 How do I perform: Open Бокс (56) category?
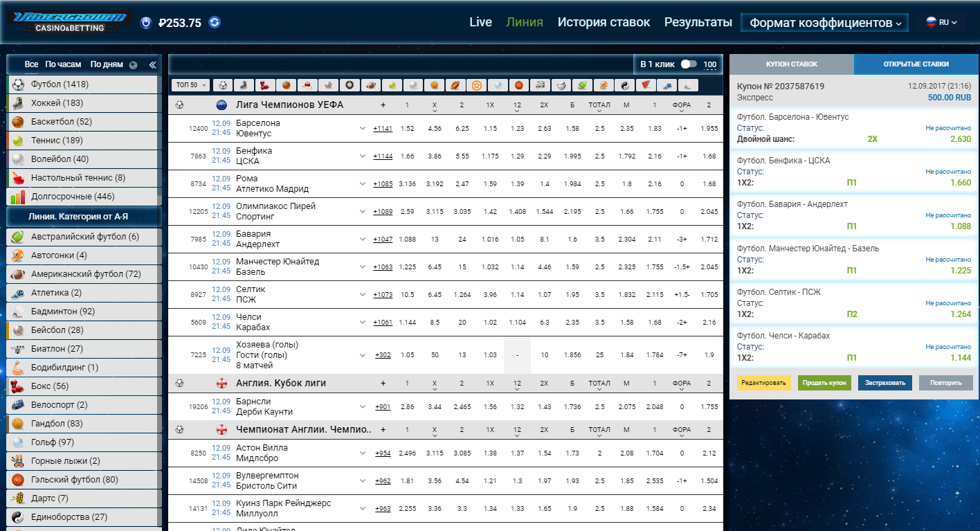coord(84,386)
